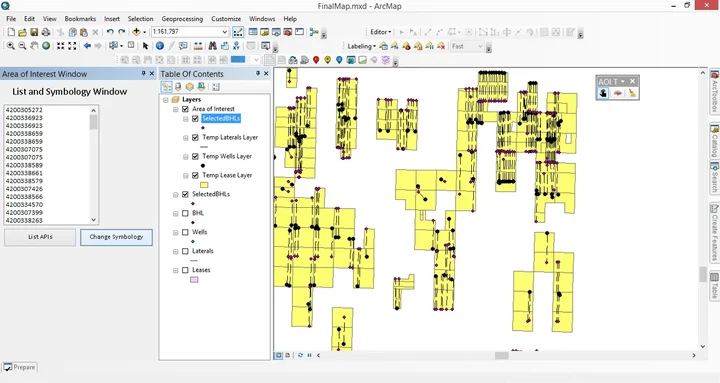The image size is (720, 383).
Task: Choose the Select Elements arrow tool
Action: tap(146, 46)
